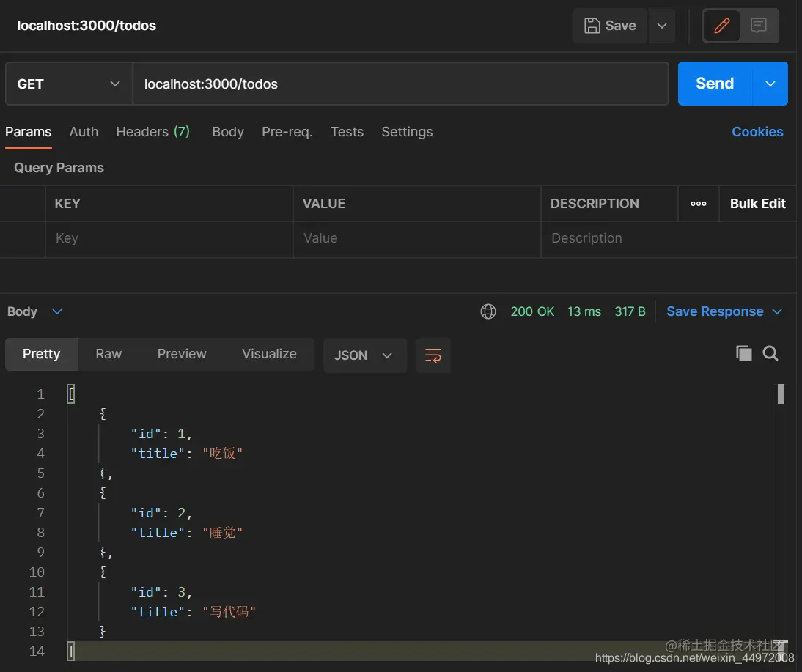Click the copy response icon
This screenshot has height=672, width=802.
743,353
